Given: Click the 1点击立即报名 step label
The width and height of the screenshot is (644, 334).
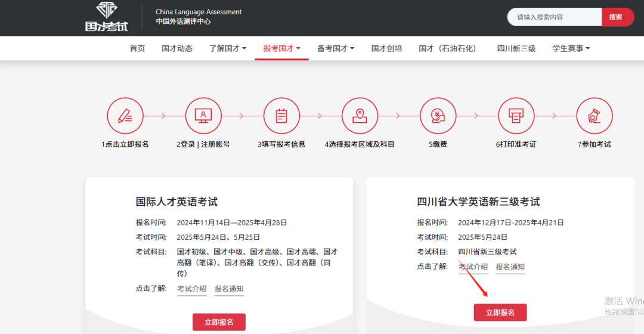Looking at the screenshot, I should point(125,144).
